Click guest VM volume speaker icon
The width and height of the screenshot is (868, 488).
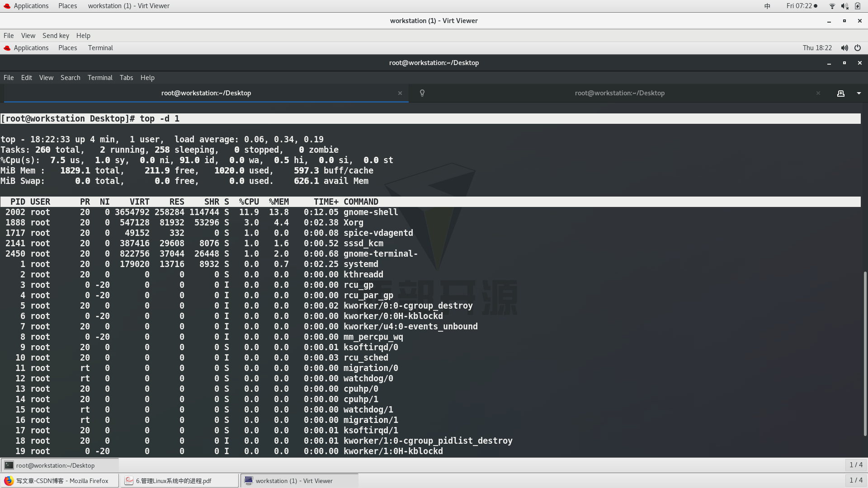point(844,48)
